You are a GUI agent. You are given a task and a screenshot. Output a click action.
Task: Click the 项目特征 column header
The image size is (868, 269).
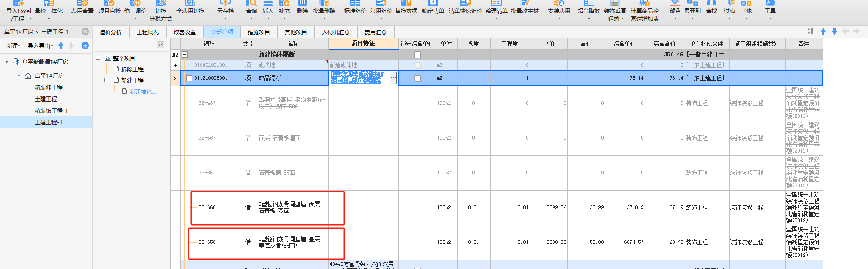(x=363, y=44)
